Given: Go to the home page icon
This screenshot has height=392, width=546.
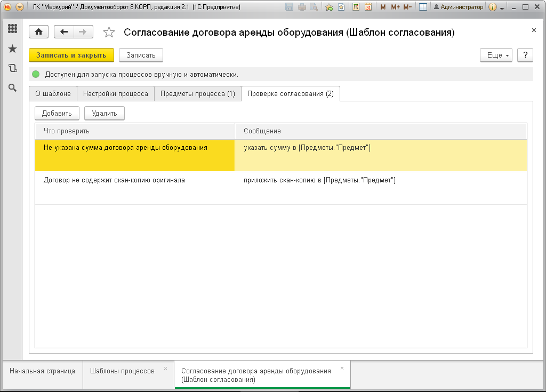Looking at the screenshot, I should [38, 32].
